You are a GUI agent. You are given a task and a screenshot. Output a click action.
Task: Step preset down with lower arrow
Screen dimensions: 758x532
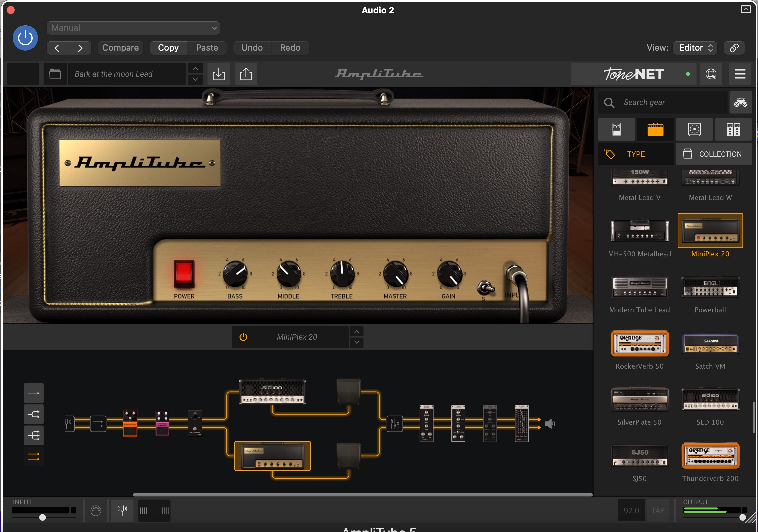(x=195, y=79)
